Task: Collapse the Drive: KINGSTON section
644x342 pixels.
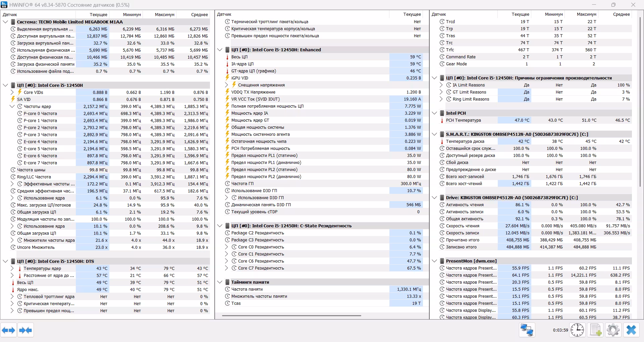Action: pyautogui.click(x=434, y=197)
